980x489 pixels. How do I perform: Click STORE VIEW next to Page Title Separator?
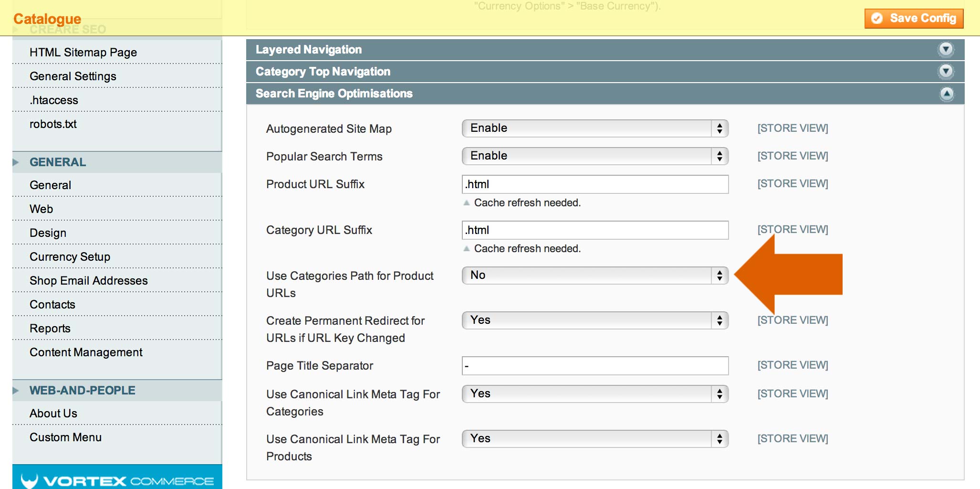(x=792, y=365)
